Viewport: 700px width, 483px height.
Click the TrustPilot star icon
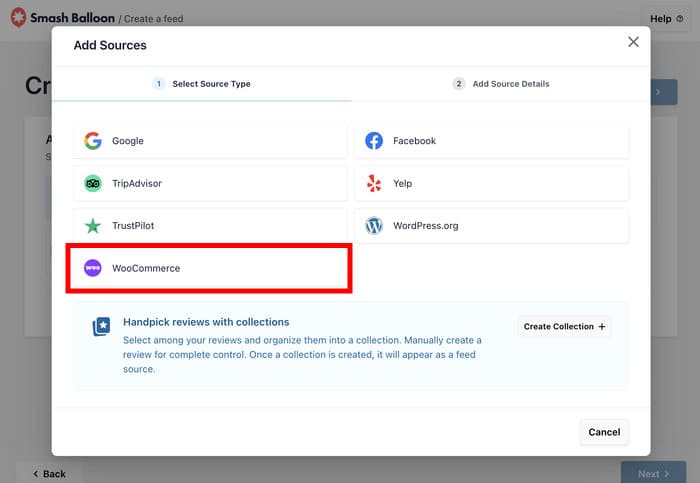(93, 226)
